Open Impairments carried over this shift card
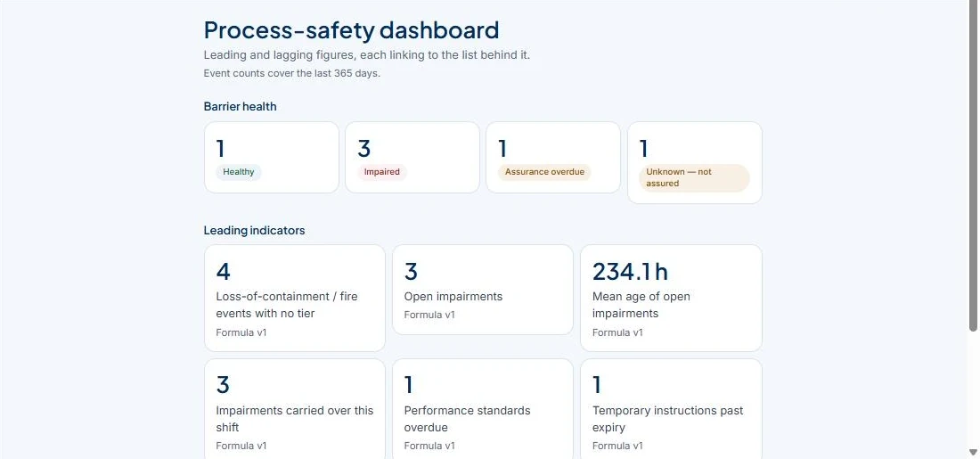 coord(294,409)
